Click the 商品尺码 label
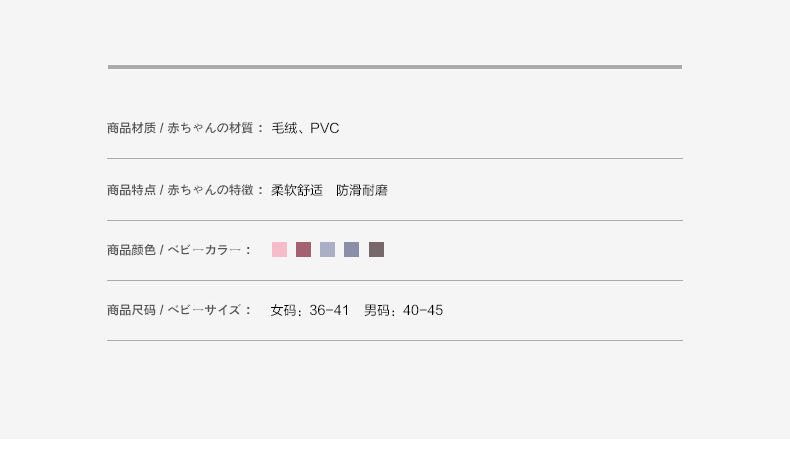The image size is (790, 461). (x=131, y=310)
